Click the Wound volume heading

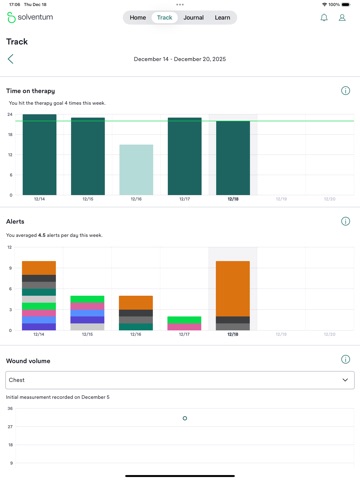click(x=28, y=361)
